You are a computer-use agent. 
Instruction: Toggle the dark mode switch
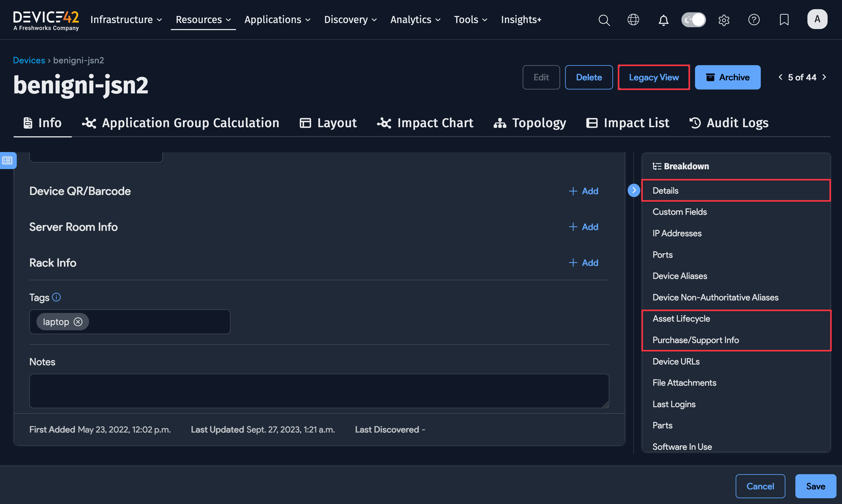693,20
